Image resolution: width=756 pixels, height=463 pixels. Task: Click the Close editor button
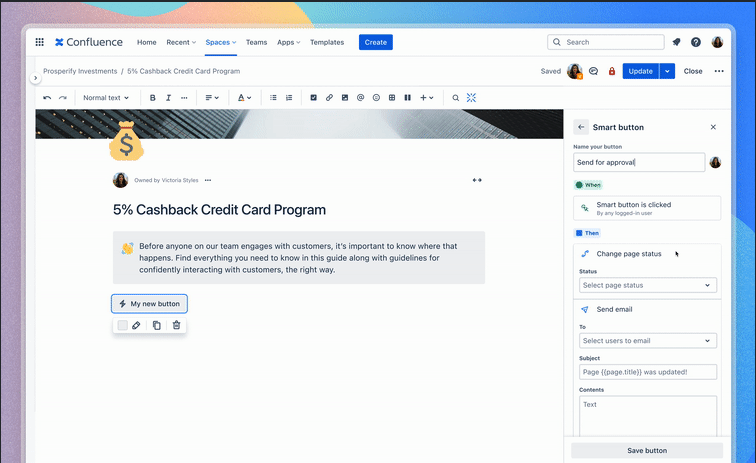click(693, 71)
